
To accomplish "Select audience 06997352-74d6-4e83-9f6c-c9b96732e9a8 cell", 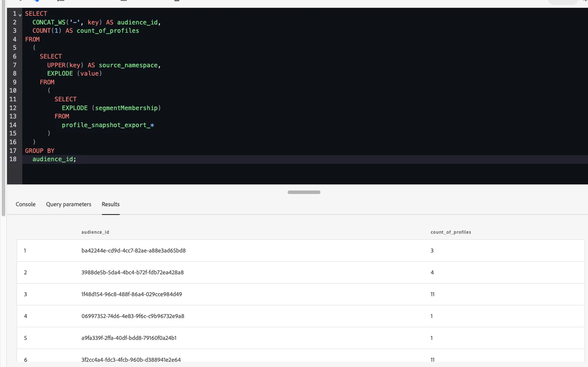I will [133, 316].
